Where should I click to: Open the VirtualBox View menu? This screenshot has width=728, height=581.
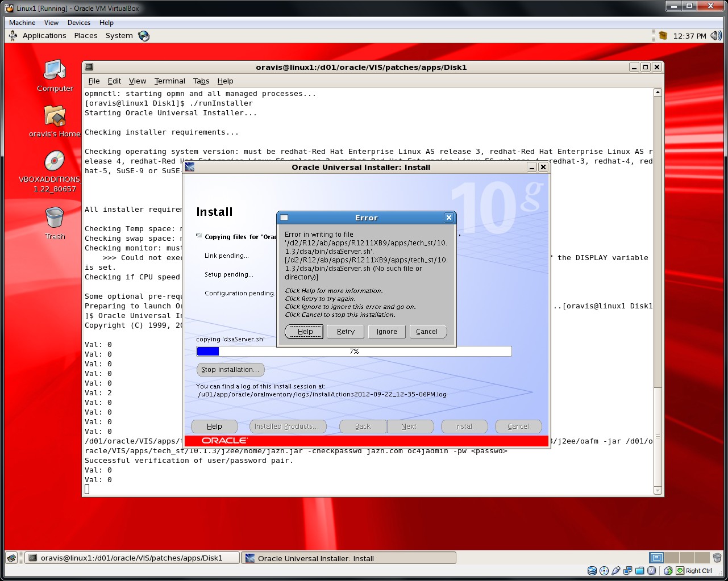click(51, 23)
